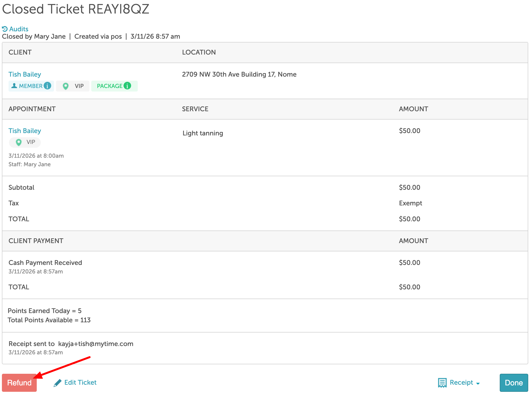Screen dimensions: 532x397
Task: Click the MEMBER person icon
Action: point(14,86)
